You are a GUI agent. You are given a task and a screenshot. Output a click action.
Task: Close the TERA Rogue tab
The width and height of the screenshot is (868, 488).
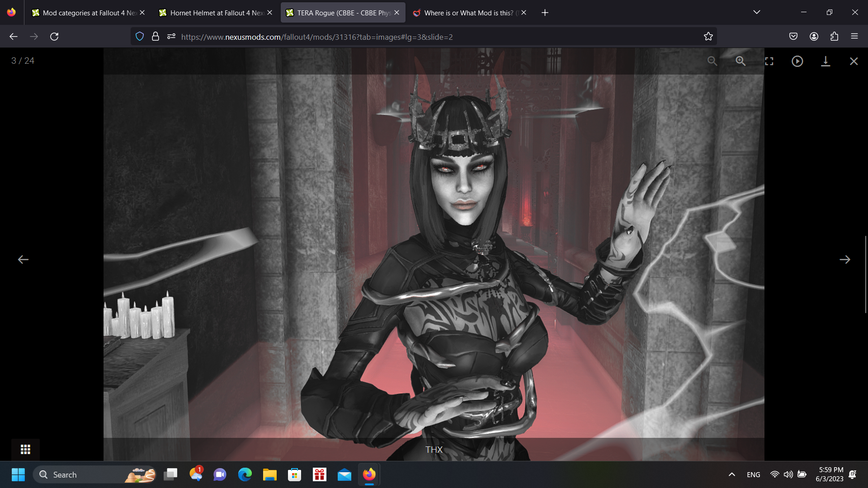coord(397,13)
